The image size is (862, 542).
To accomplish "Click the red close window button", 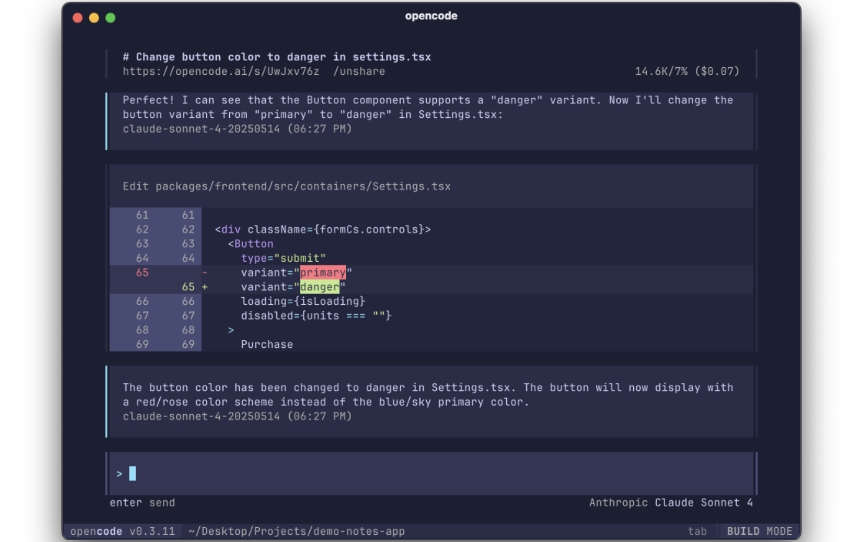I will (78, 18).
